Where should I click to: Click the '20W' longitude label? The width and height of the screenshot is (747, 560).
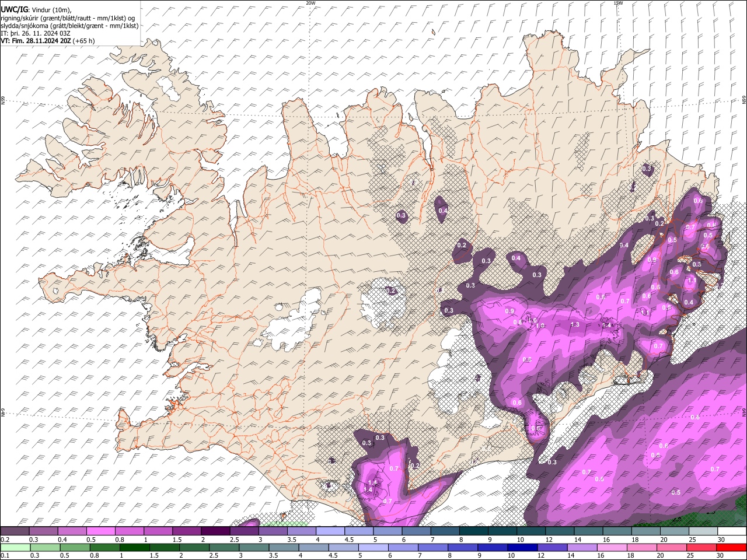coord(310,3)
